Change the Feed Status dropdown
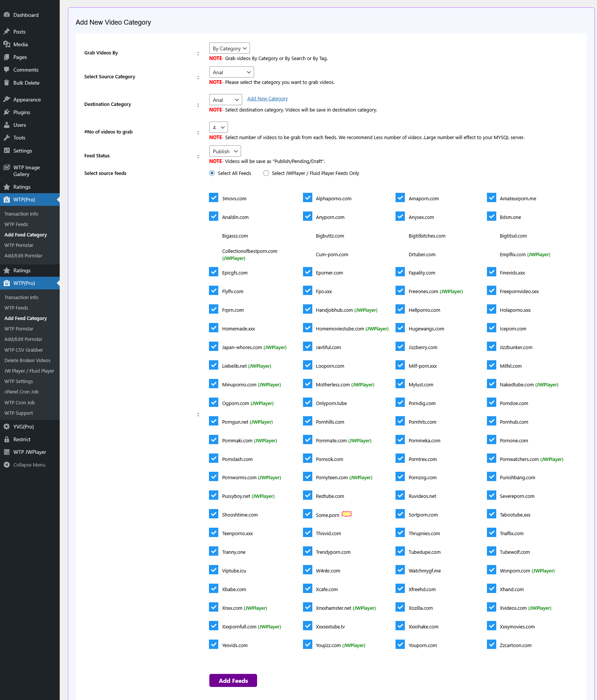This screenshot has width=597, height=700. click(225, 151)
